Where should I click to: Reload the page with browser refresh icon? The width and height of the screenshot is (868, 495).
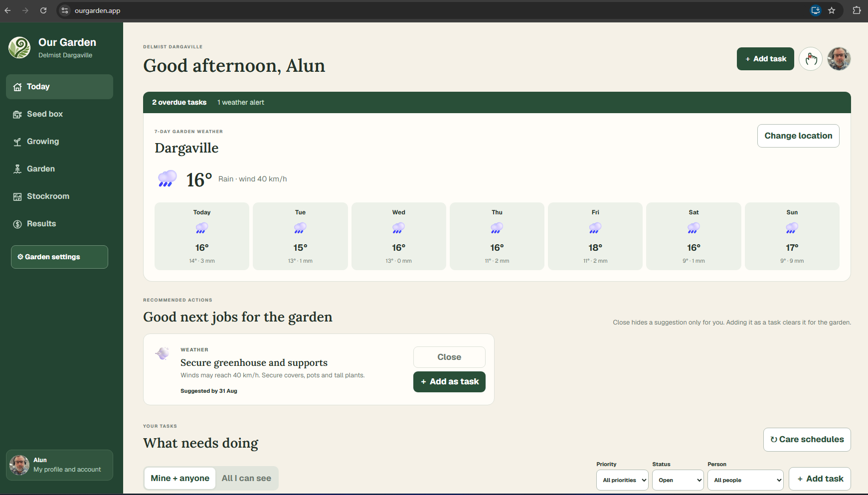pyautogui.click(x=43, y=10)
